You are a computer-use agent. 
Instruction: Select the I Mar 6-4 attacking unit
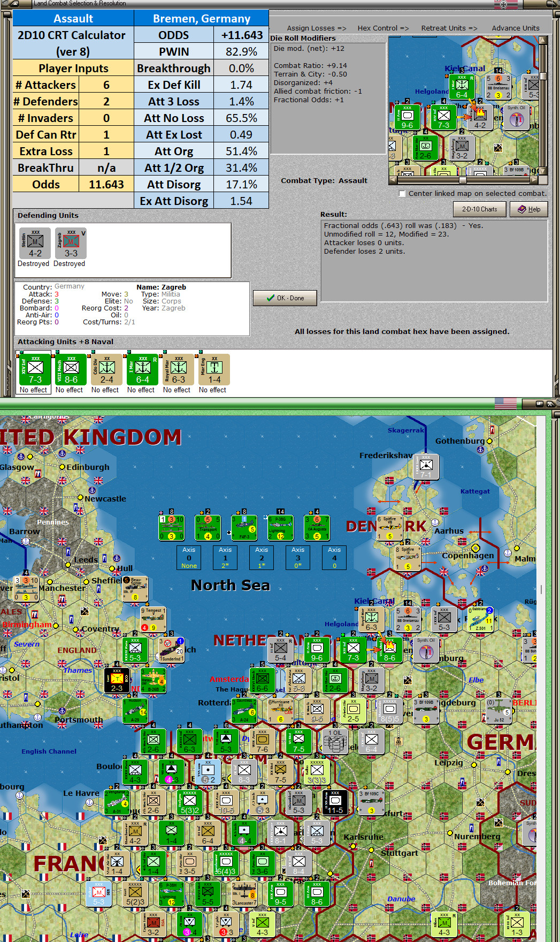tap(143, 369)
